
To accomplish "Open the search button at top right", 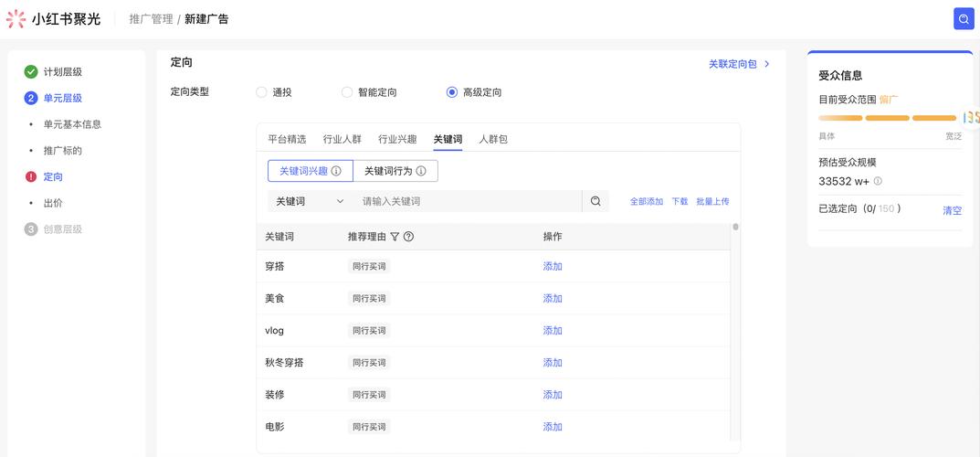I will 964,19.
